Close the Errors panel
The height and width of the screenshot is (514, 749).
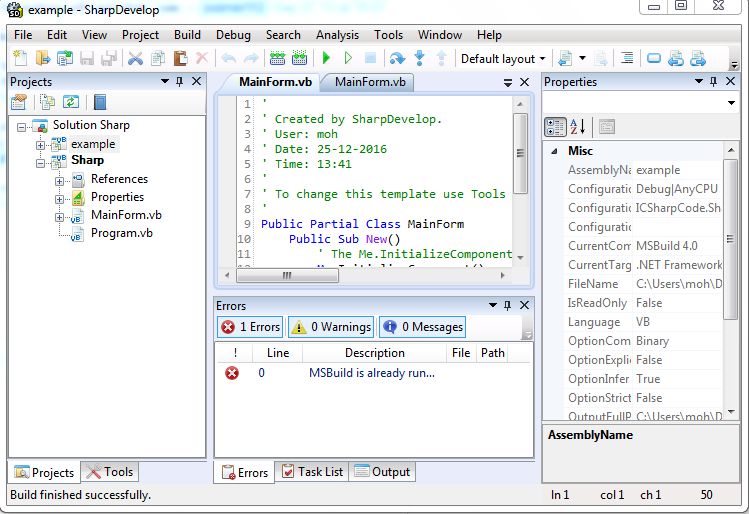click(524, 305)
